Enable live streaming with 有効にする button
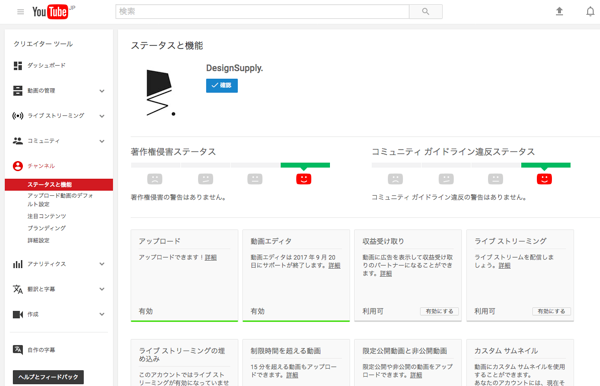The image size is (600, 386). [x=551, y=311]
